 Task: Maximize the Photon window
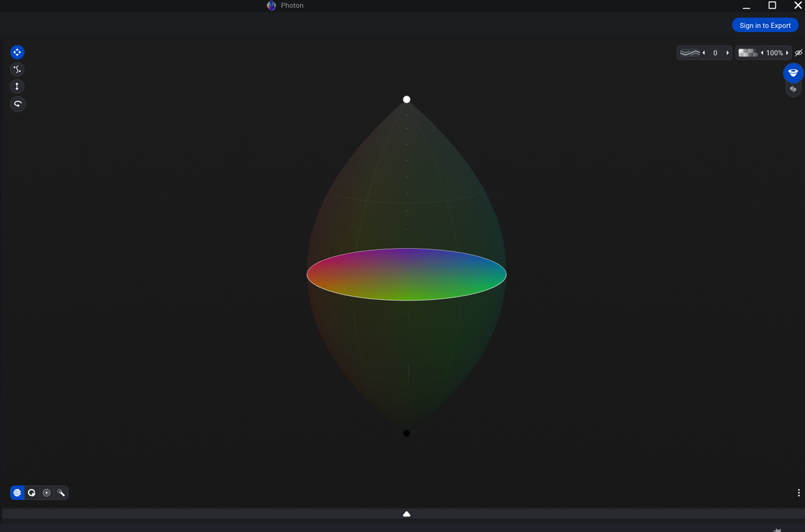coord(772,5)
